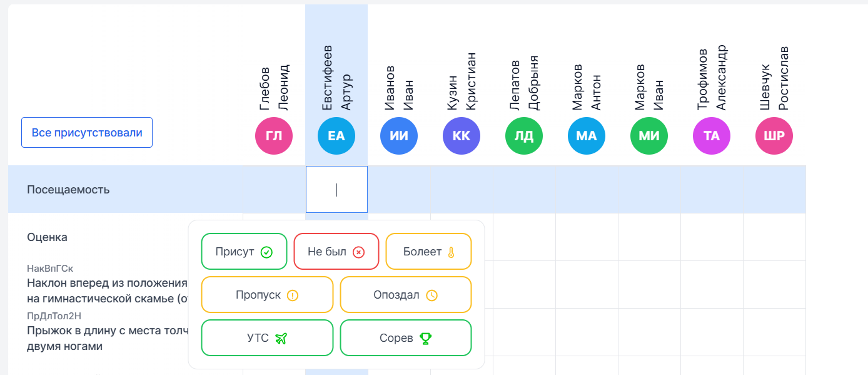Click the trophy icon in Сорев
This screenshot has height=375, width=868.
[x=425, y=338]
